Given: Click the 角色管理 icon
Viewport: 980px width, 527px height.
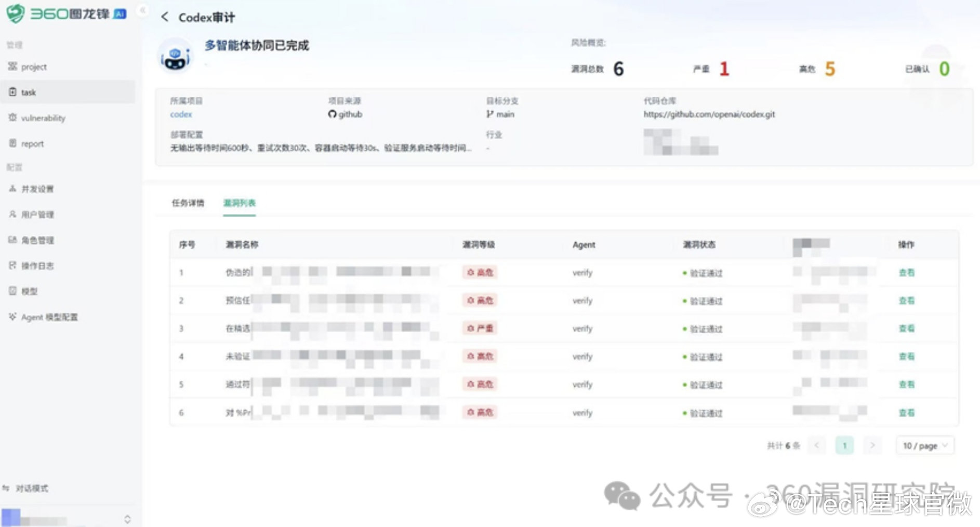Looking at the screenshot, I should 12,240.
